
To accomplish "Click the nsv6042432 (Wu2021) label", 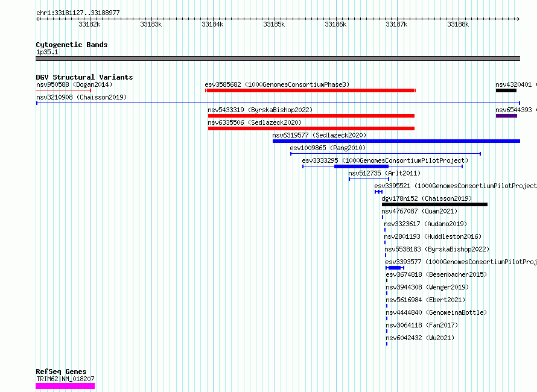I will pos(420,338).
